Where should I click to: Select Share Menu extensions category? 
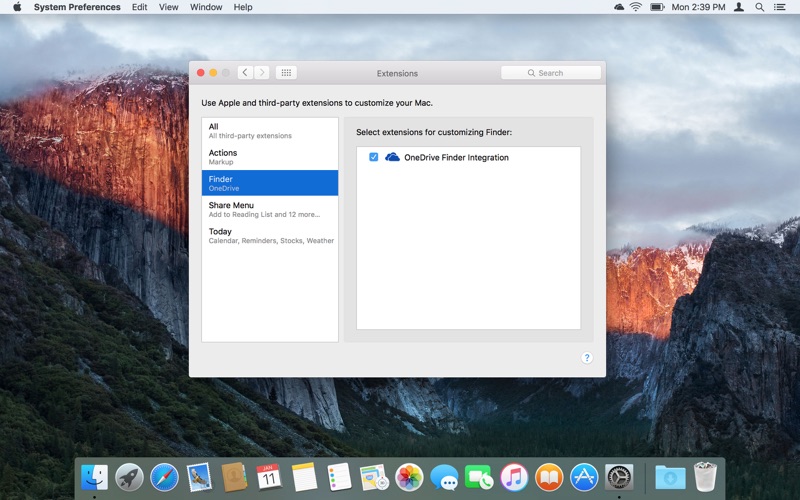coord(270,209)
